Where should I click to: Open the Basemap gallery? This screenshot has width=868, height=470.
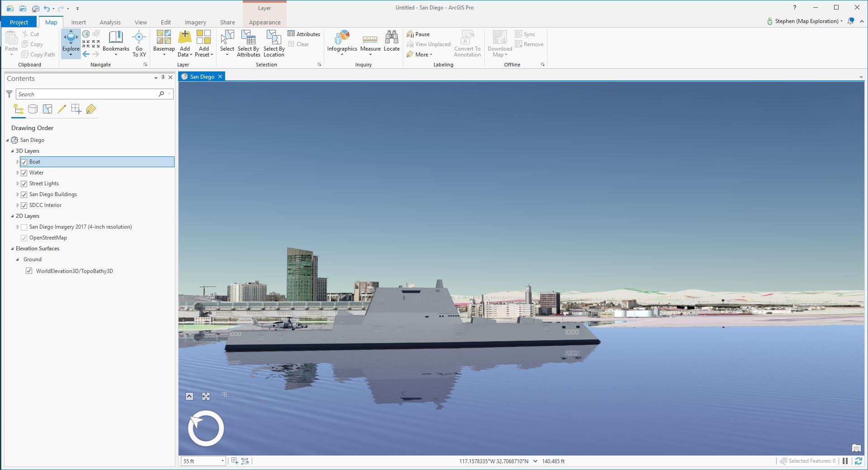point(164,43)
